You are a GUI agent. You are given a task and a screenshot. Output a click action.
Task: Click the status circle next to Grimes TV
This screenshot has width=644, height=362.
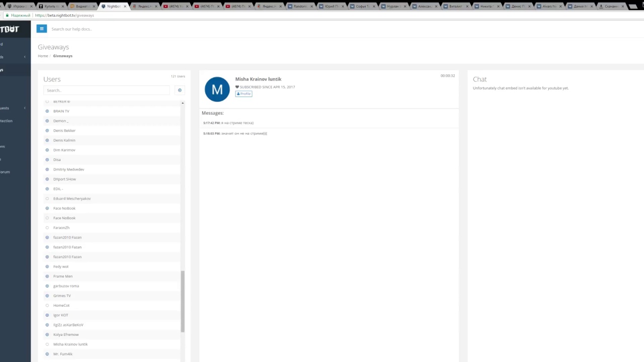[x=47, y=296]
